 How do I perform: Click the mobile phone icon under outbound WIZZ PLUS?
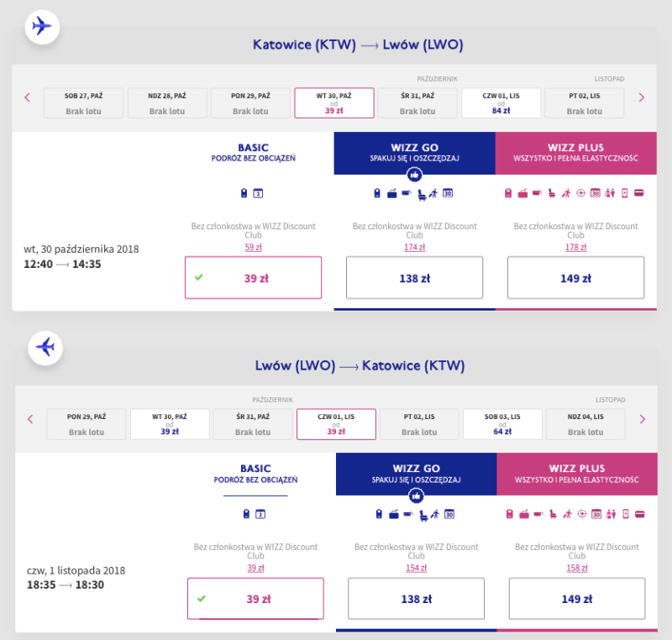tap(625, 193)
